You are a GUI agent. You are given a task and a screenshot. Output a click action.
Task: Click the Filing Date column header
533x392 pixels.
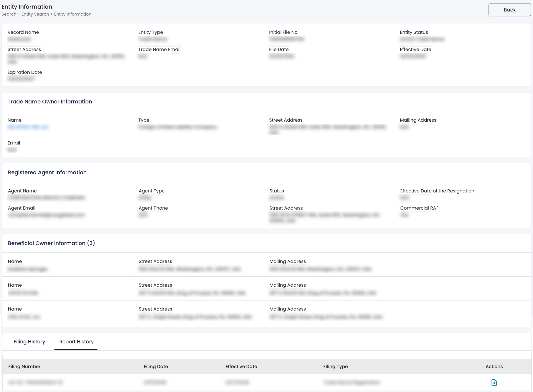(156, 366)
